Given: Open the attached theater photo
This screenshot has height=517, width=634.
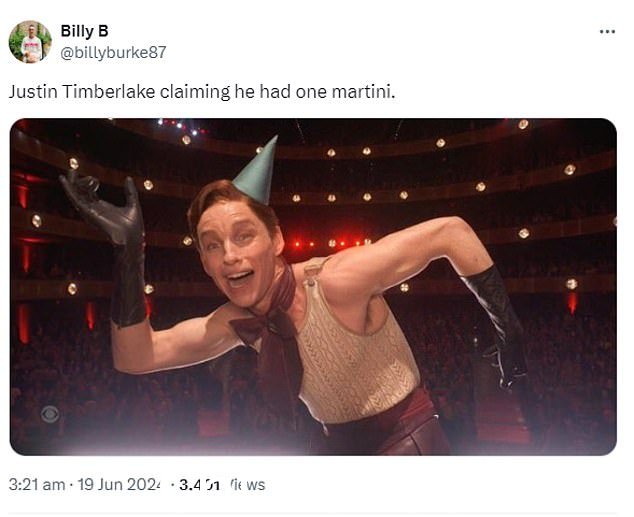Looking at the screenshot, I should tap(313, 287).
